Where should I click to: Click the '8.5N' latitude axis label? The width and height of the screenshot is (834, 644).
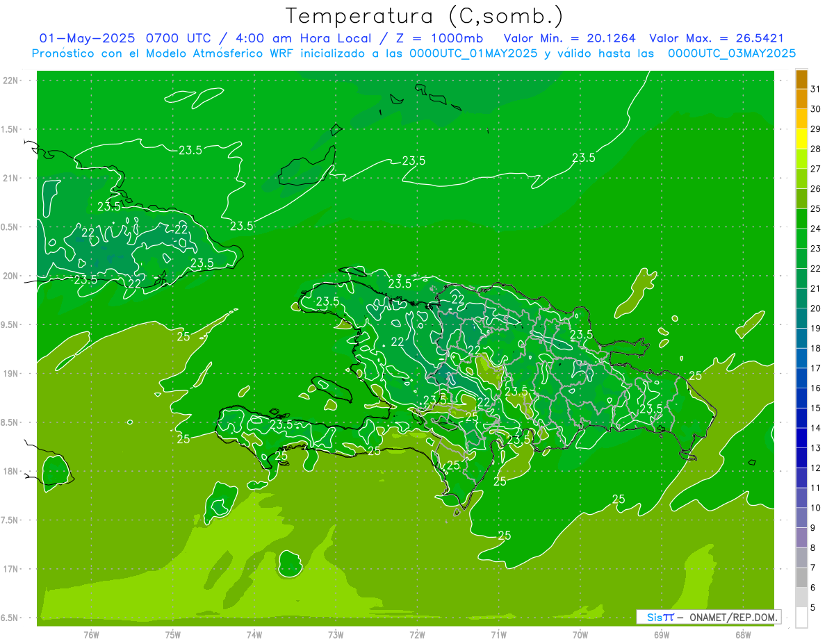[10, 422]
